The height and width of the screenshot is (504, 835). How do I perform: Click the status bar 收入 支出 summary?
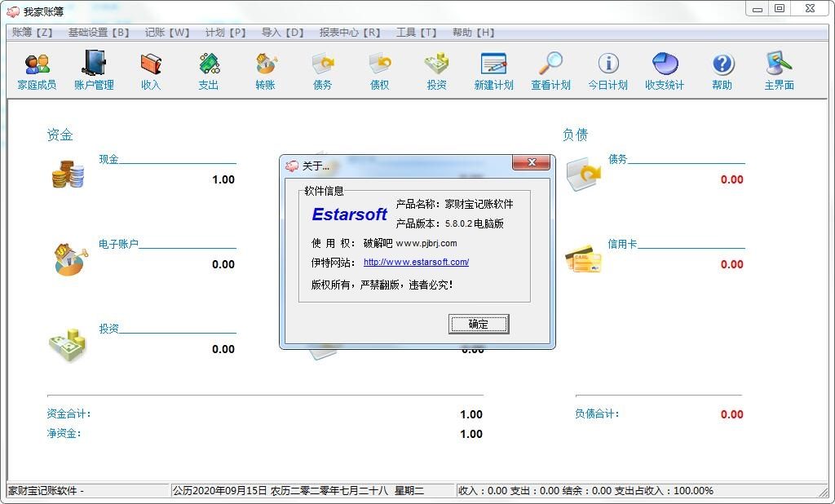click(585, 491)
